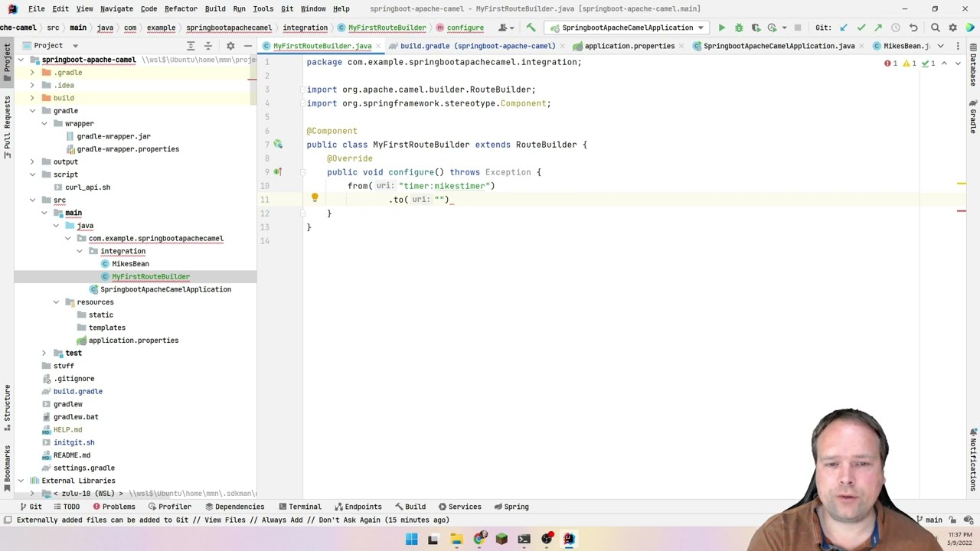Expand the .gradle folder
The height and width of the screenshot is (551, 980).
pos(32,73)
